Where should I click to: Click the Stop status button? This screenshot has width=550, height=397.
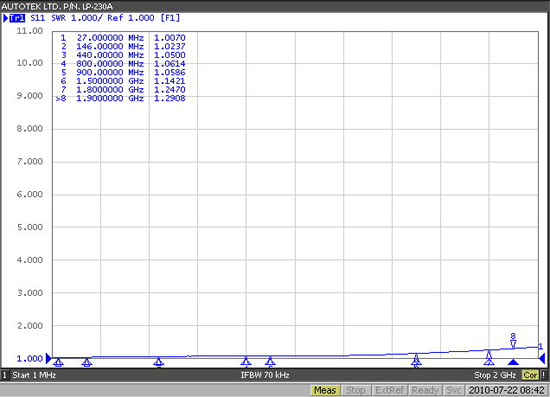tap(356, 390)
